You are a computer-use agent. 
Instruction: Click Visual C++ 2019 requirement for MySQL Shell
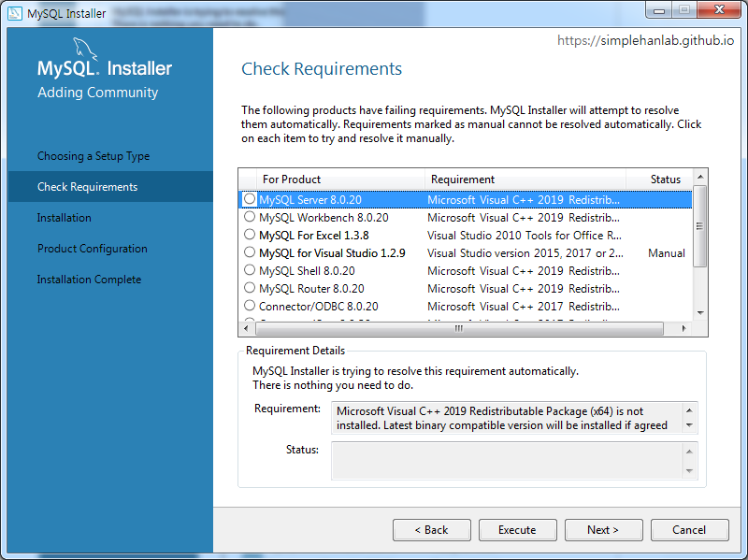[524, 271]
